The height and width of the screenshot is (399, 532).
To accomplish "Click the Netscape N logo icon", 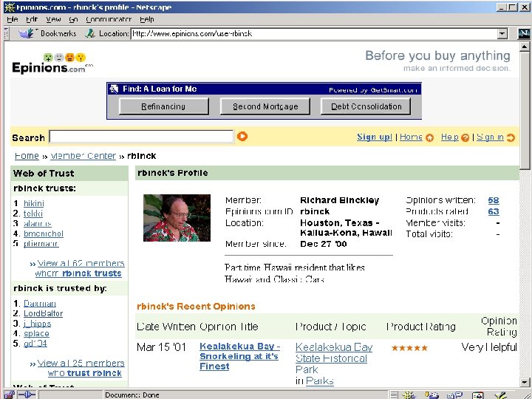I will click(x=524, y=33).
